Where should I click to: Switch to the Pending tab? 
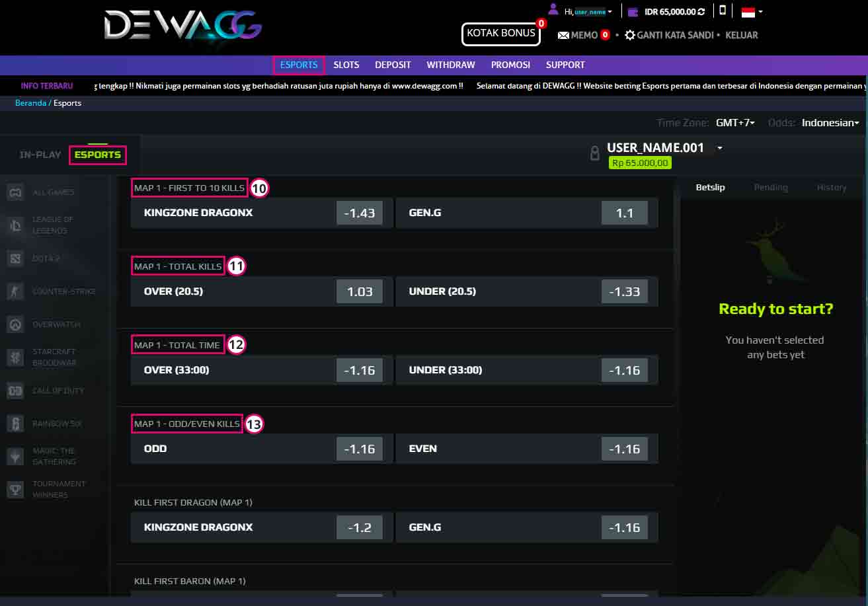pyautogui.click(x=771, y=187)
